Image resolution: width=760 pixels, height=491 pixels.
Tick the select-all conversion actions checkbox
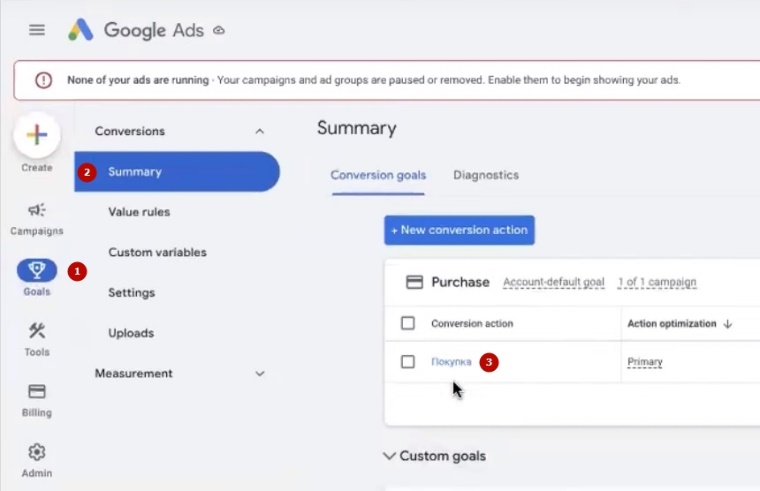coord(408,323)
